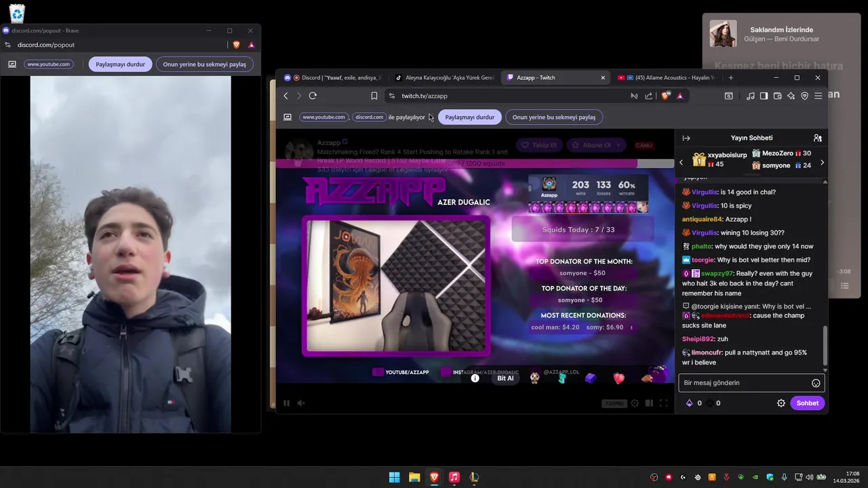Show next gift leaderboard entry
Screen dimensions: 868x488
point(822,163)
